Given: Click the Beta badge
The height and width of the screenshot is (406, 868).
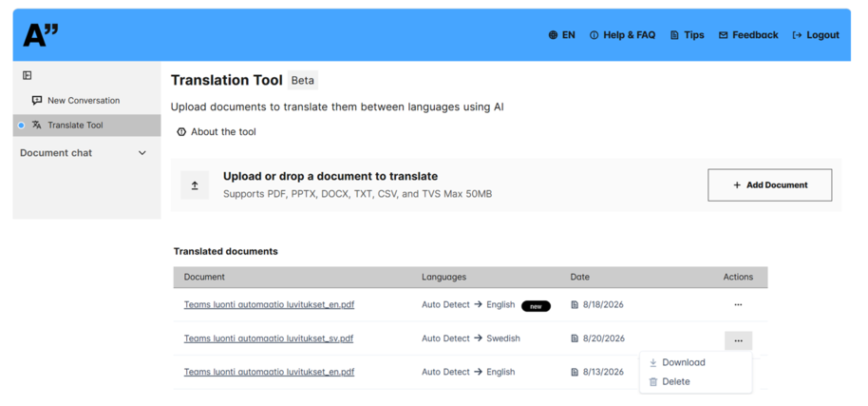Looking at the screenshot, I should [x=303, y=80].
